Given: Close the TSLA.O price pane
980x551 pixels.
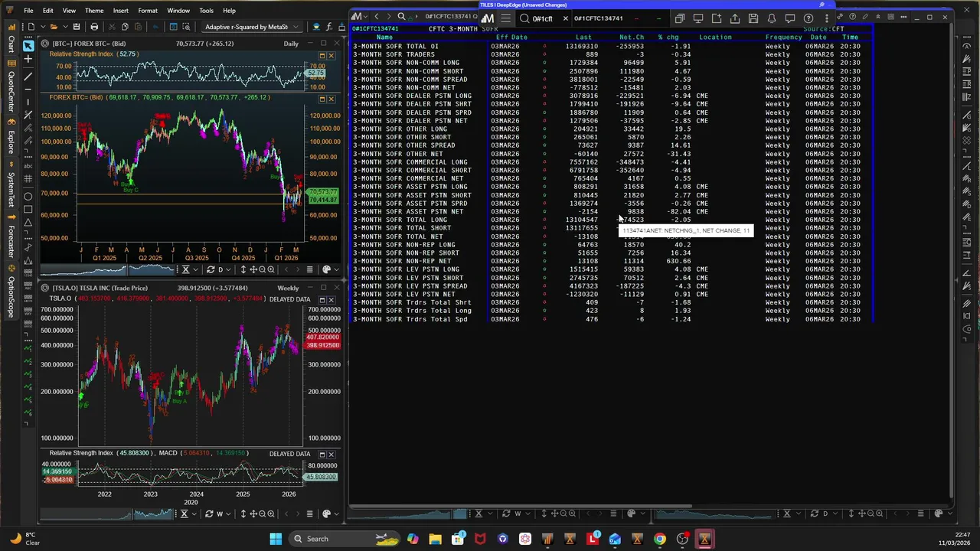Looking at the screenshot, I should tap(331, 299).
